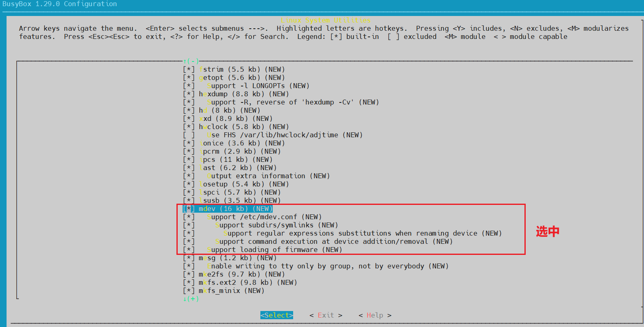644x327 pixels.
Task: Toggle the fstrim checkbox
Action: click(189, 69)
